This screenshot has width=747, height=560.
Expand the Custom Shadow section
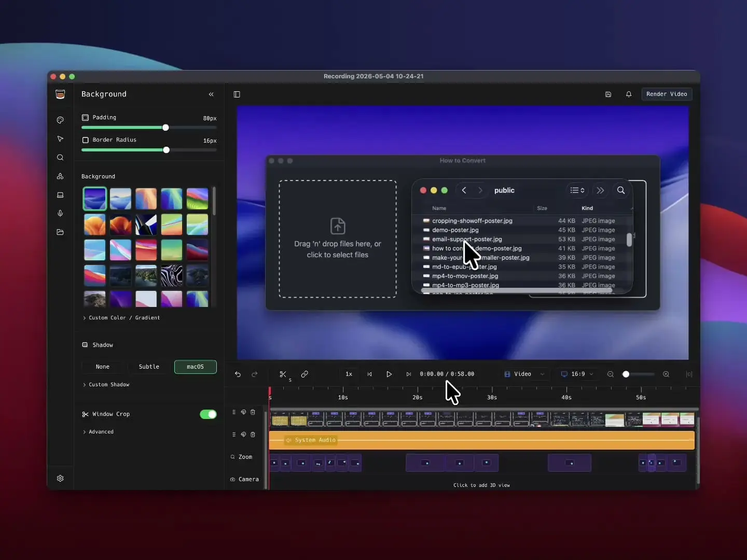tap(106, 385)
